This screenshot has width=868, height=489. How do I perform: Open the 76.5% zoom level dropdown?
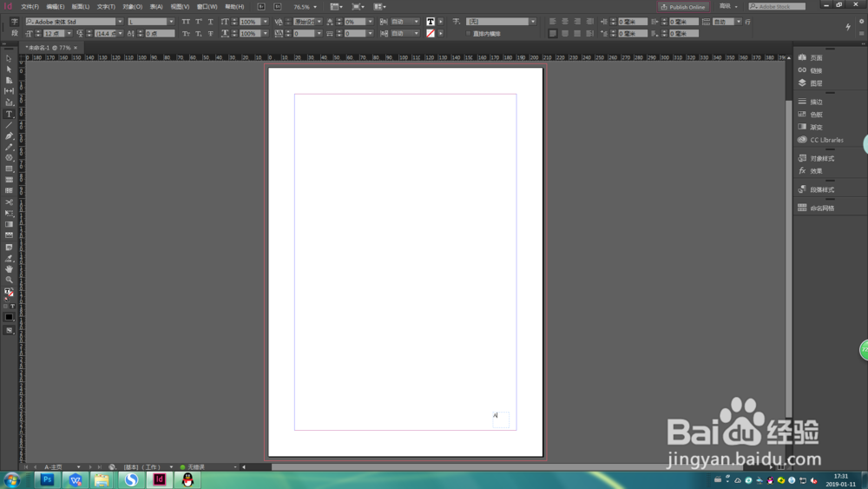click(315, 7)
